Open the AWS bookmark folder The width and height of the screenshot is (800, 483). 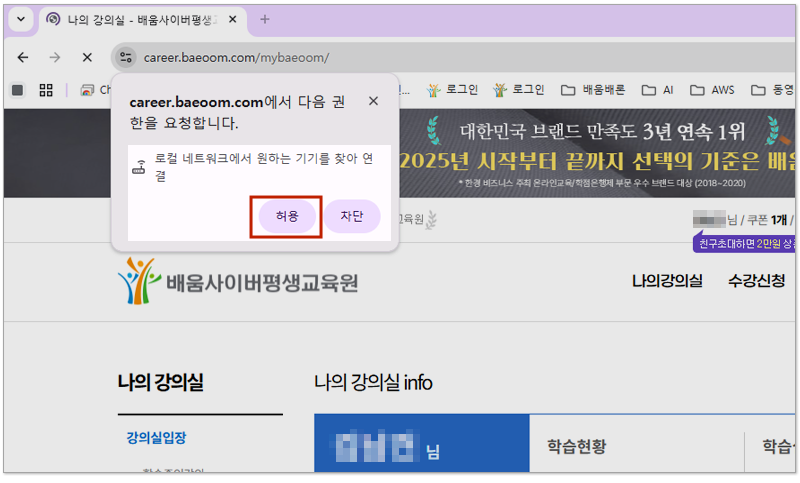tap(712, 90)
